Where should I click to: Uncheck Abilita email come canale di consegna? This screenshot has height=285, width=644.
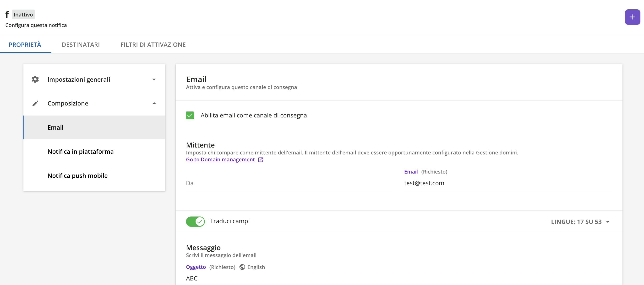pos(190,115)
